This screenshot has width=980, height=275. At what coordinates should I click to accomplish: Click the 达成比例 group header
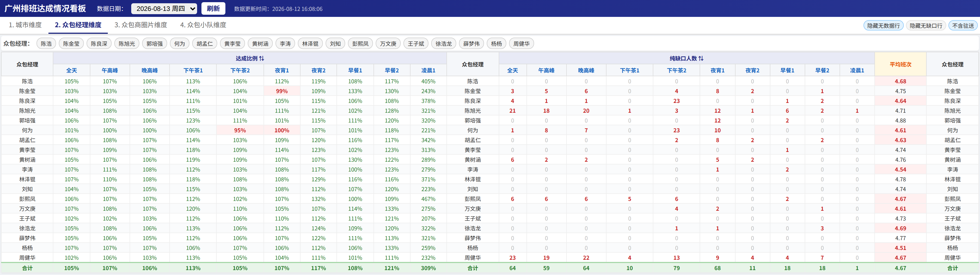tap(250, 58)
